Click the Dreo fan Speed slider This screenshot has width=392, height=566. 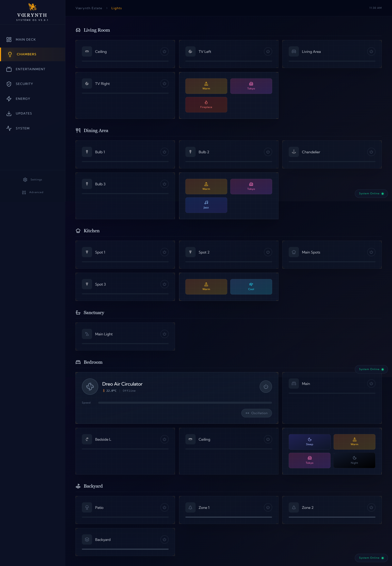[x=185, y=403]
